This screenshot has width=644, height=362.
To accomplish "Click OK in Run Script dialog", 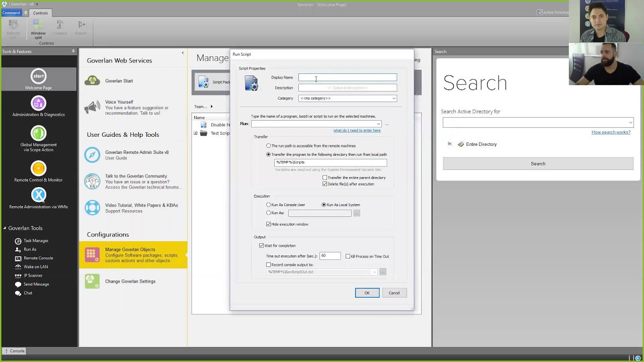I will pos(367,293).
